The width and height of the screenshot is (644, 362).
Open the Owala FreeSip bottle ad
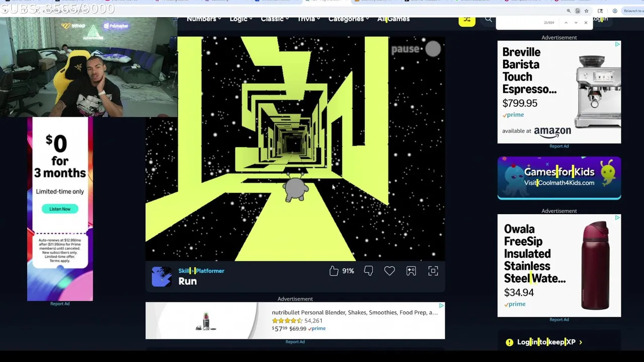click(559, 265)
